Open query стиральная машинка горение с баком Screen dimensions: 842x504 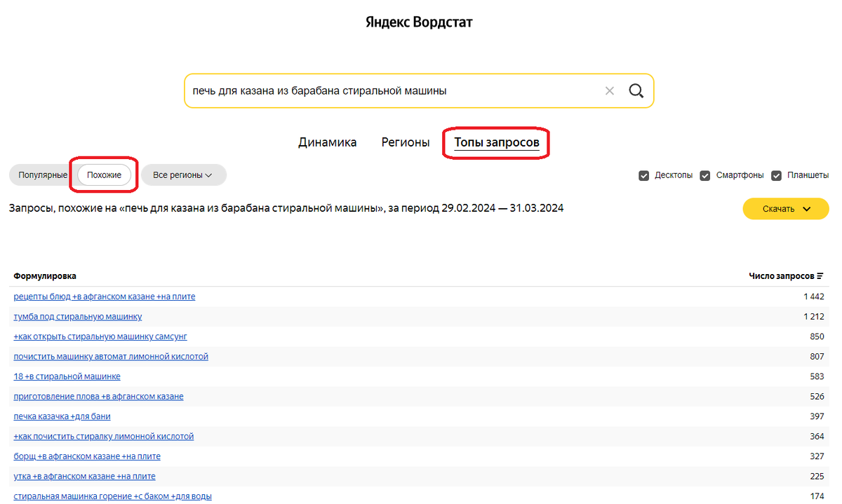pyautogui.click(x=112, y=496)
